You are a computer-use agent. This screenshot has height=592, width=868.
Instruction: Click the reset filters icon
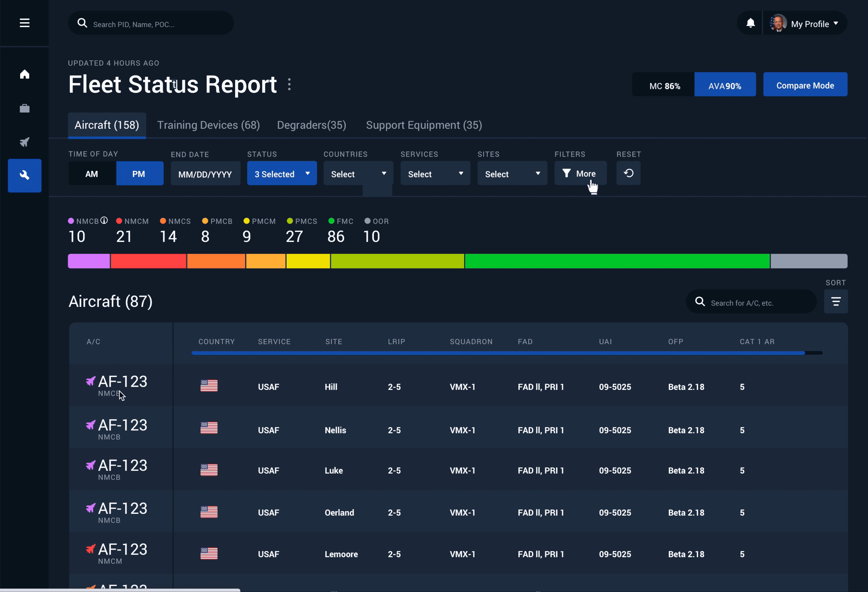628,173
